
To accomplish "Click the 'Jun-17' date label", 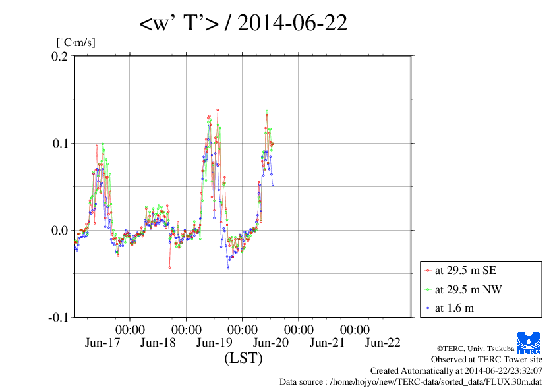I will [102, 343].
